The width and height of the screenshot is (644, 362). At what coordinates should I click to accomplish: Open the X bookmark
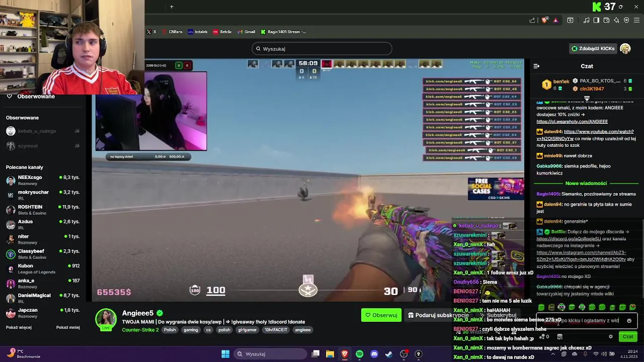(x=151, y=32)
